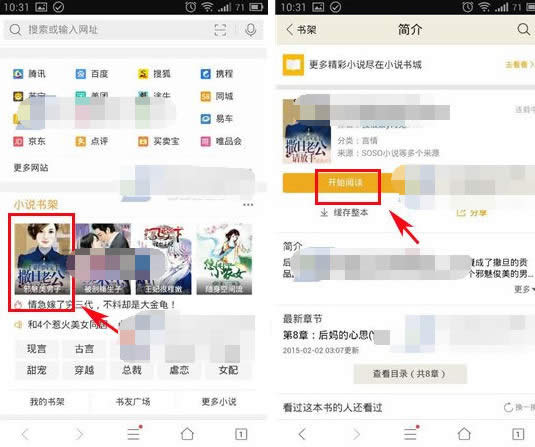This screenshot has height=447, width=535.
Task: Tap back arrow in right browser toolbar
Action: [302, 434]
